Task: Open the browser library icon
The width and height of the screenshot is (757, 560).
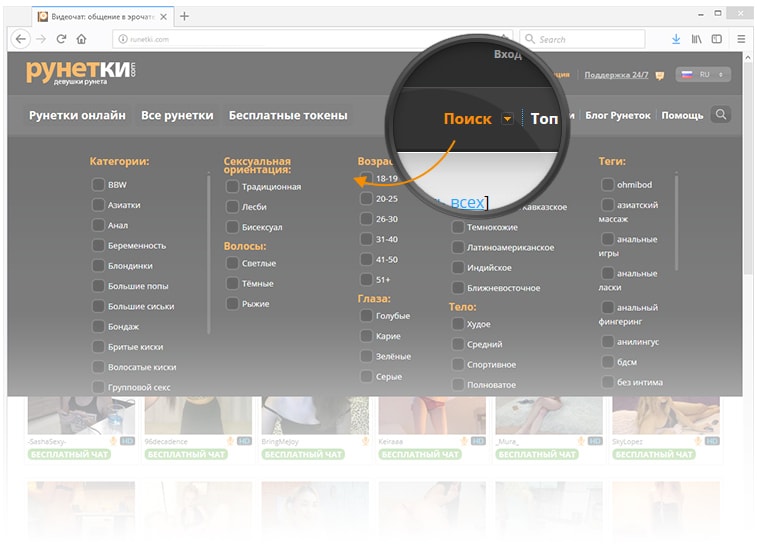Action: click(697, 39)
